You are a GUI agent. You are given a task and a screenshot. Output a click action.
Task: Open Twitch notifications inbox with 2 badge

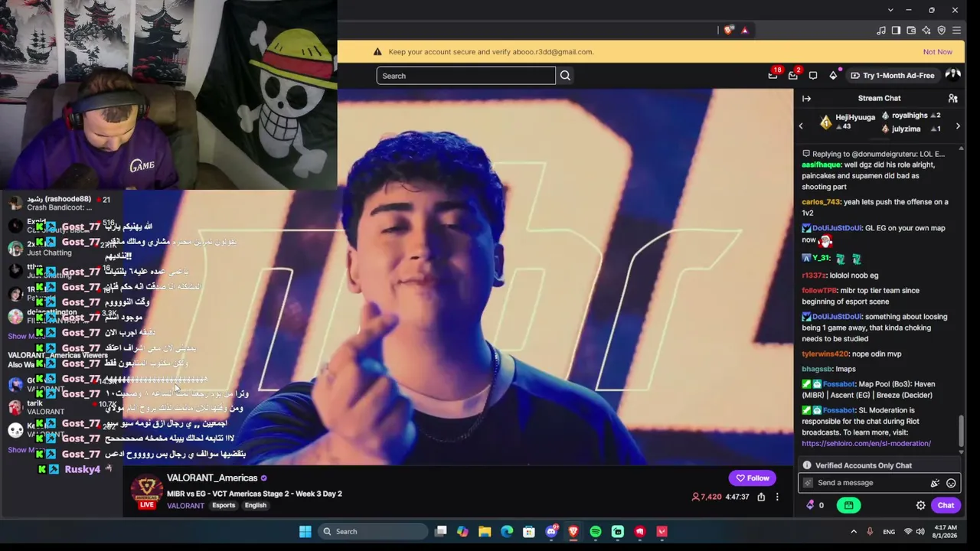click(793, 75)
